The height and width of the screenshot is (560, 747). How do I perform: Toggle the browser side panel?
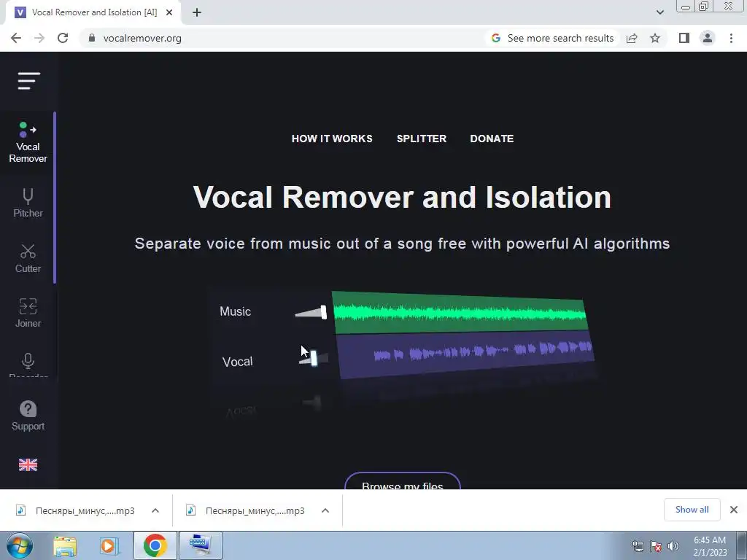coord(684,38)
